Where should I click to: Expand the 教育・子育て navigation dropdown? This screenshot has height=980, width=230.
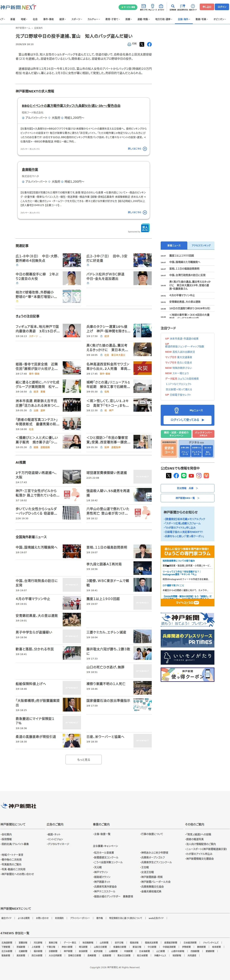[113, 19]
